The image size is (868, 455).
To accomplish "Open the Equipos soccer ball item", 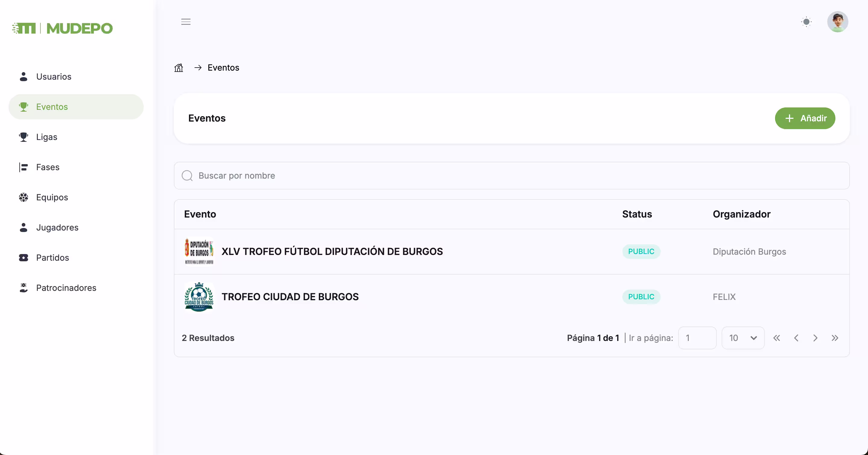I will click(x=52, y=197).
